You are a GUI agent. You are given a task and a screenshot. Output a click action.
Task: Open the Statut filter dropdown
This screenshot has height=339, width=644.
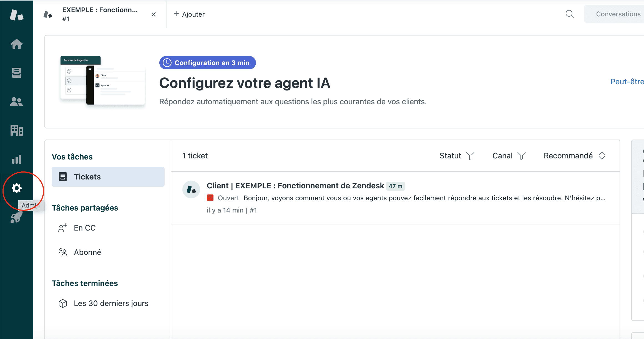tap(457, 156)
